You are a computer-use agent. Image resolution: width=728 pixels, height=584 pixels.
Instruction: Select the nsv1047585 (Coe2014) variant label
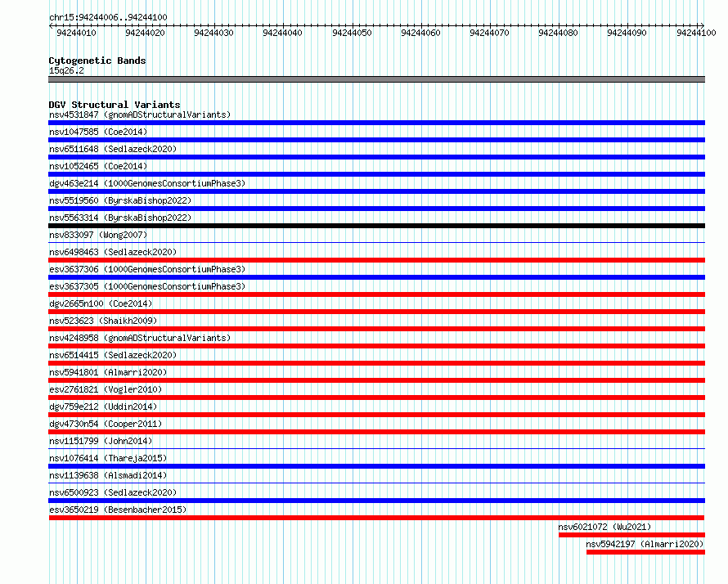coord(98,132)
